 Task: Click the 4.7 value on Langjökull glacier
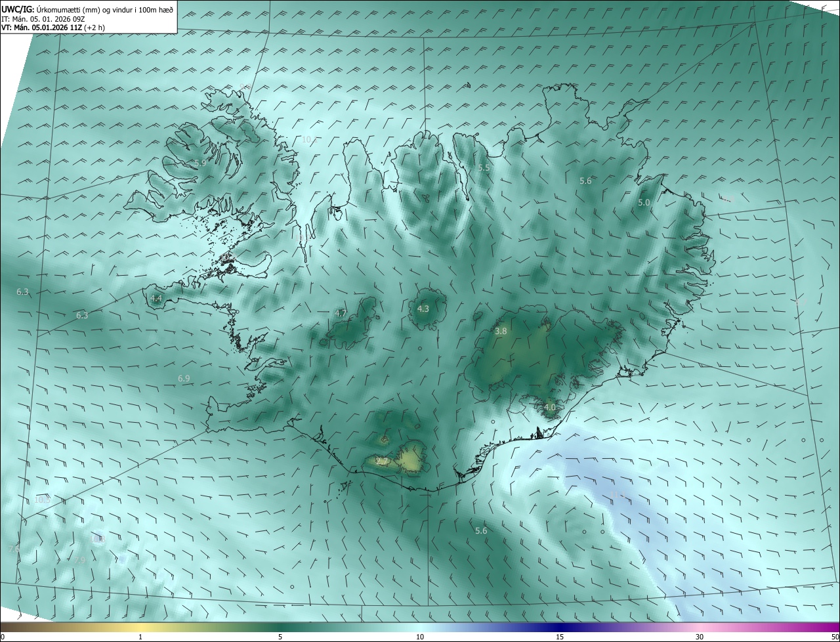[341, 313]
